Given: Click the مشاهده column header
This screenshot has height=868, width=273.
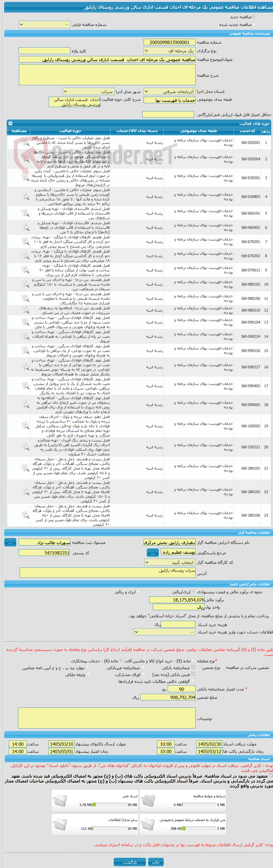Looking at the screenshot, I should (19, 131).
